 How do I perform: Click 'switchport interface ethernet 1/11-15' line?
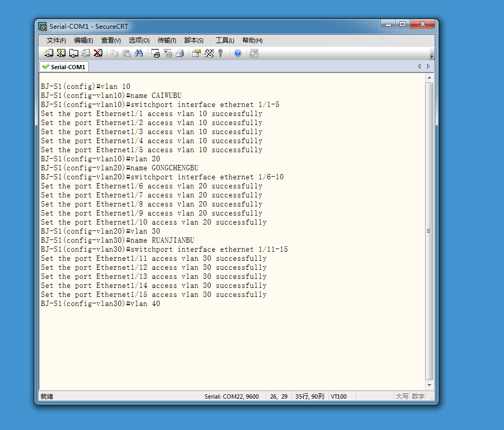pos(164,250)
